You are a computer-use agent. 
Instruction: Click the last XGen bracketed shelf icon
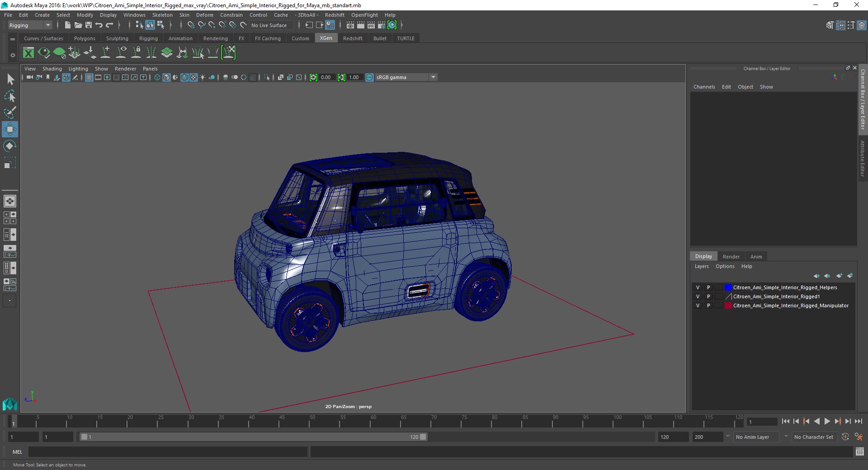(x=229, y=53)
